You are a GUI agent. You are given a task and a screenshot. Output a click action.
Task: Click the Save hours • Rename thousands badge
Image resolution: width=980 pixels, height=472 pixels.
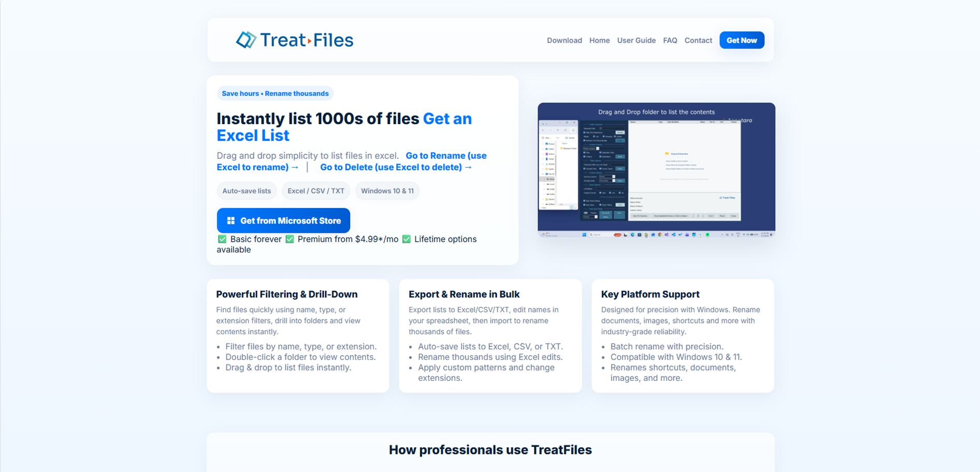275,94
